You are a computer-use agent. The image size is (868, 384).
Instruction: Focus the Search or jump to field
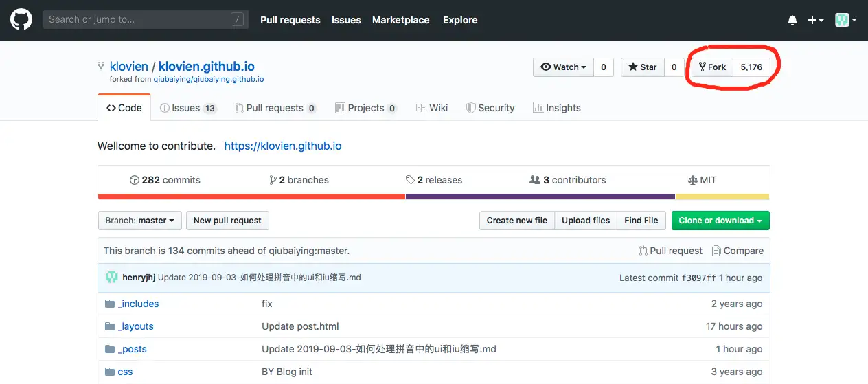coord(146,19)
